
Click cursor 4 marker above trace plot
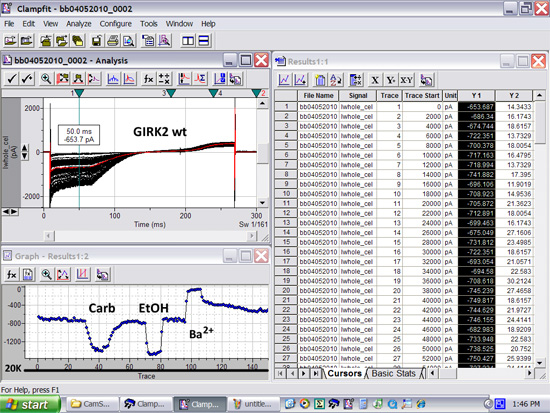click(x=213, y=93)
